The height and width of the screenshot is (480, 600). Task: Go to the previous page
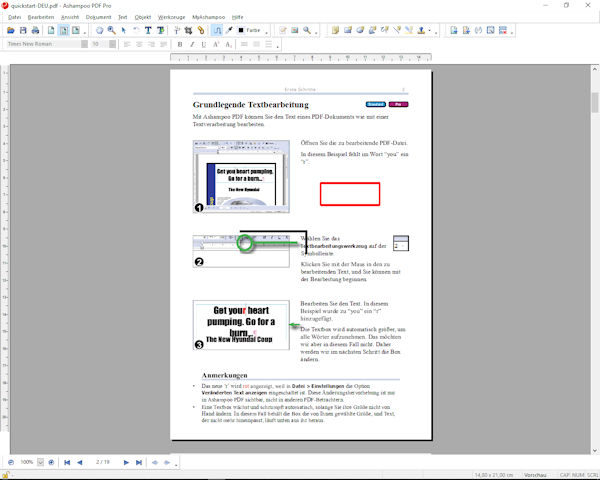tap(80, 462)
